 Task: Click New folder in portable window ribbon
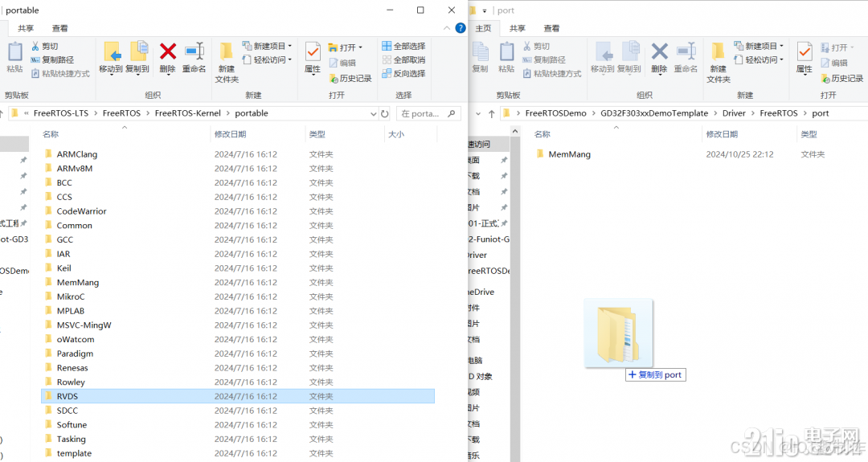227,63
